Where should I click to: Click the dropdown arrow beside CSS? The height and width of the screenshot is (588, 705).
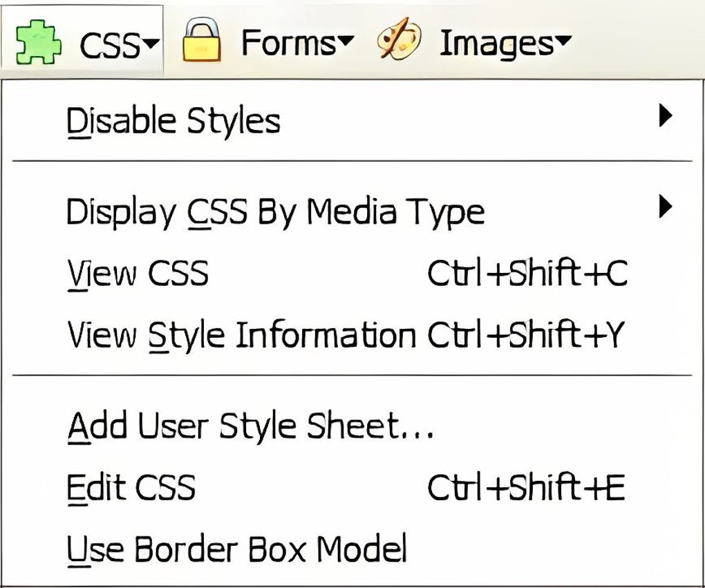pos(152,44)
